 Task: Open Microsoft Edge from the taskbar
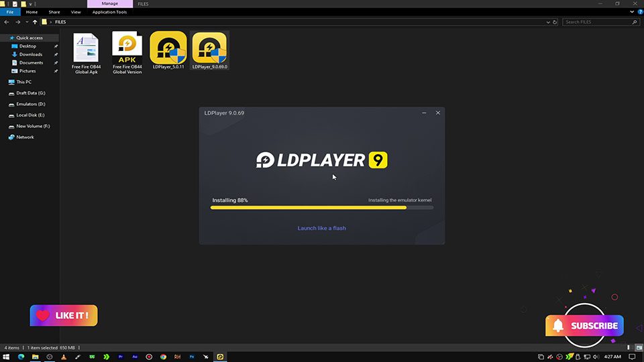click(21, 357)
